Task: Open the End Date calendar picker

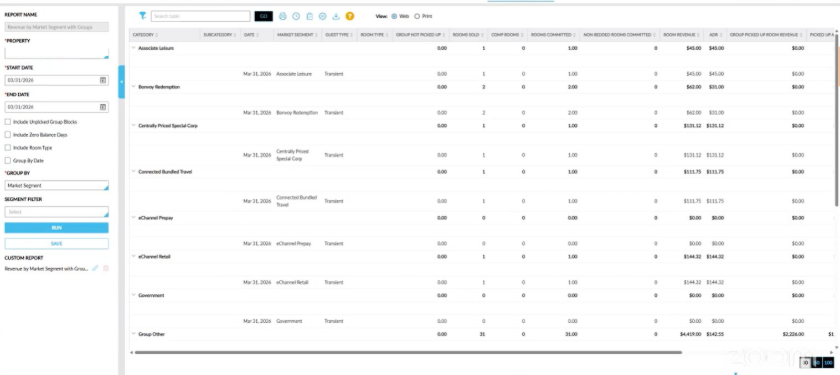Action: point(103,107)
